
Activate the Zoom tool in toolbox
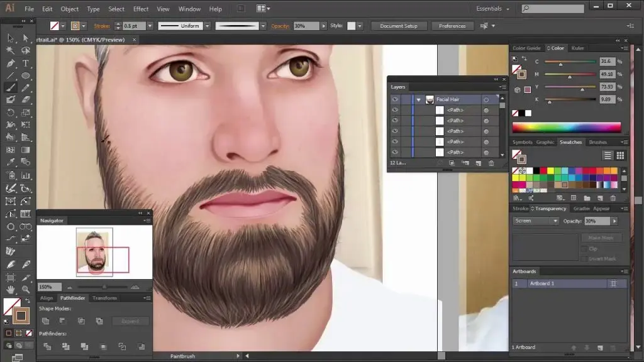coord(26,289)
